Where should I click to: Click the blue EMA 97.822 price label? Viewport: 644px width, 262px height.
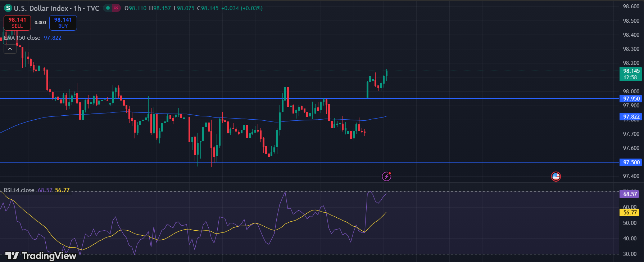631,117
